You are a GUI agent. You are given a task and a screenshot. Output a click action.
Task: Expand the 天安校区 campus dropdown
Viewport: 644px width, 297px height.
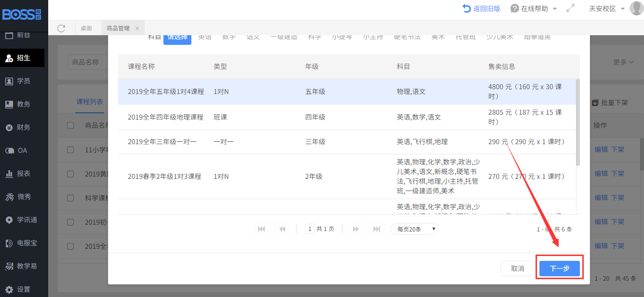point(606,9)
